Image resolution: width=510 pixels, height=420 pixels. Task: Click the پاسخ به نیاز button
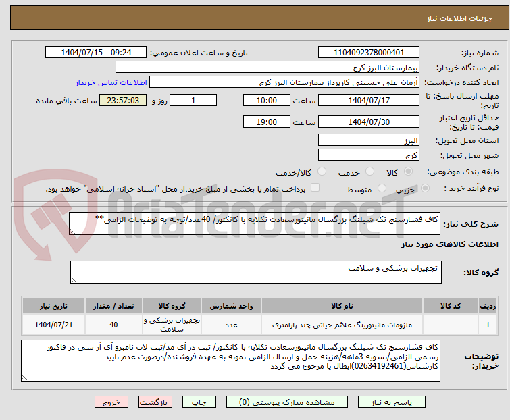[x=391, y=402]
